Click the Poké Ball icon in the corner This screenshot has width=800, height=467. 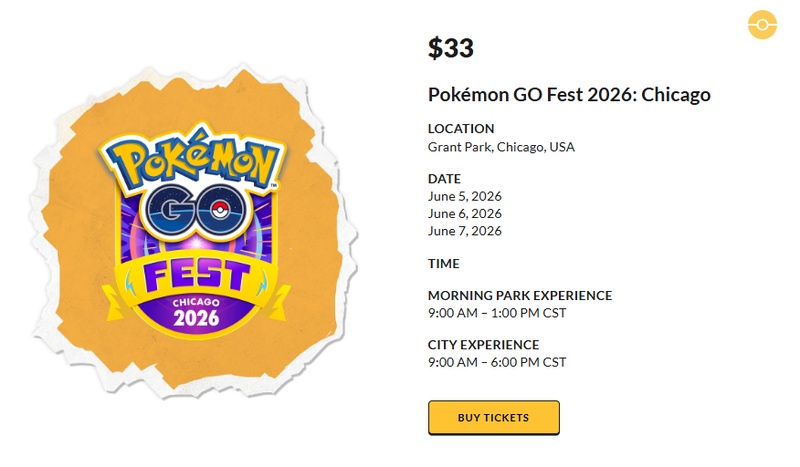(762, 24)
